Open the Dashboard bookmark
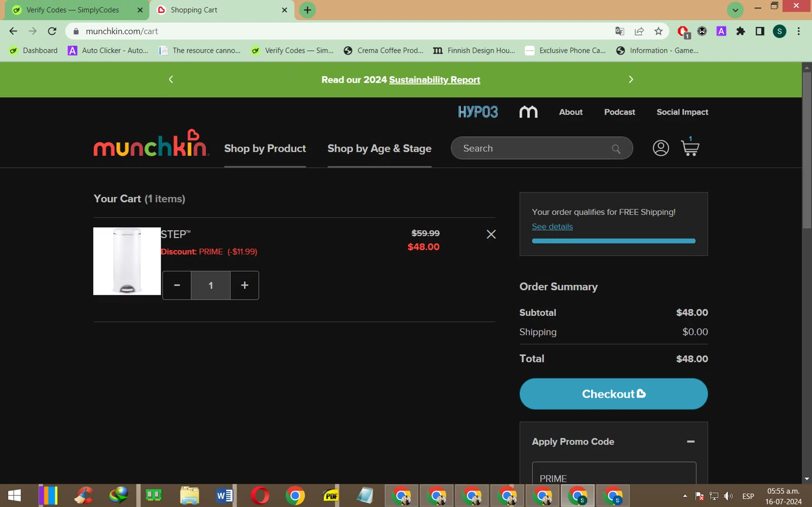This screenshot has width=812, height=507. [x=34, y=50]
